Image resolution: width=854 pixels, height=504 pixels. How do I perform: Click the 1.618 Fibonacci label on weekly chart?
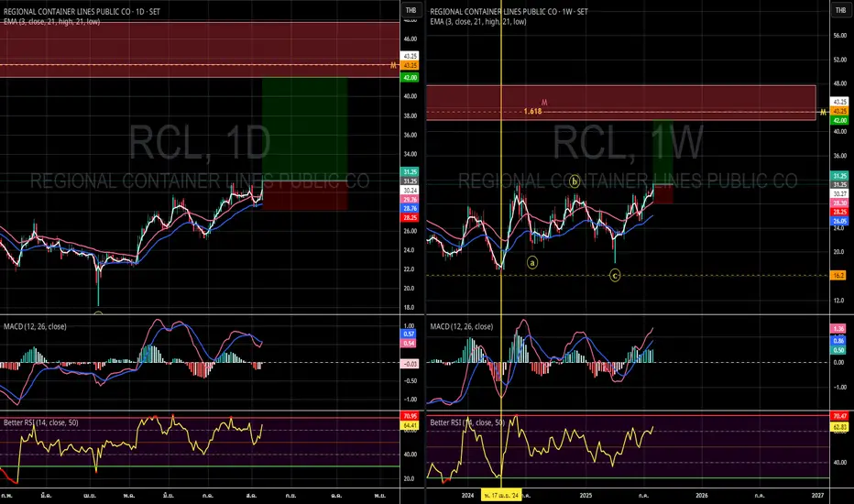click(531, 112)
